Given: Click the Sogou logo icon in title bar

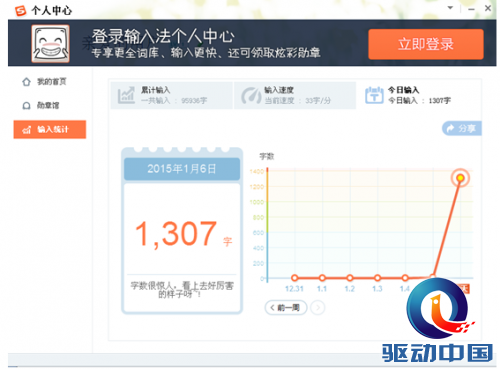Looking at the screenshot, I should [x=20, y=11].
